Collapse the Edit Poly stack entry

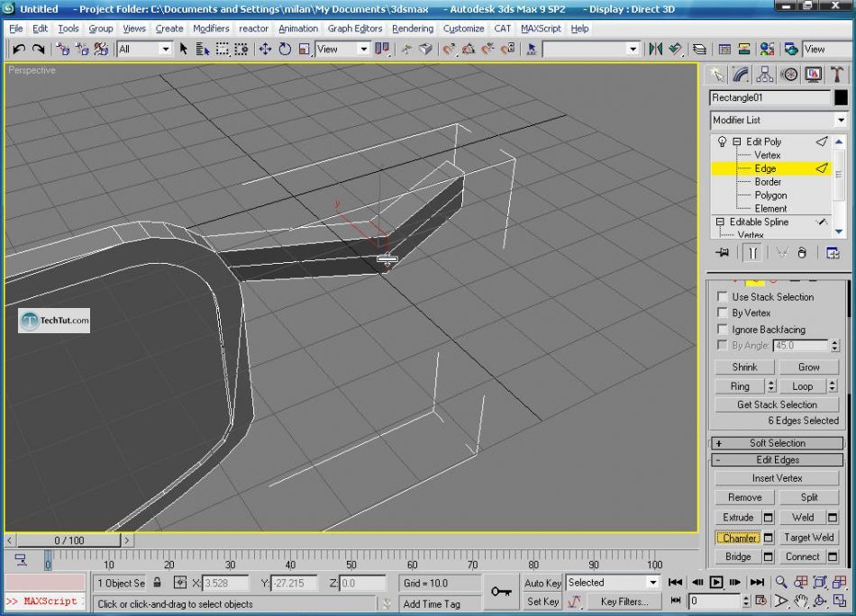pyautogui.click(x=736, y=142)
